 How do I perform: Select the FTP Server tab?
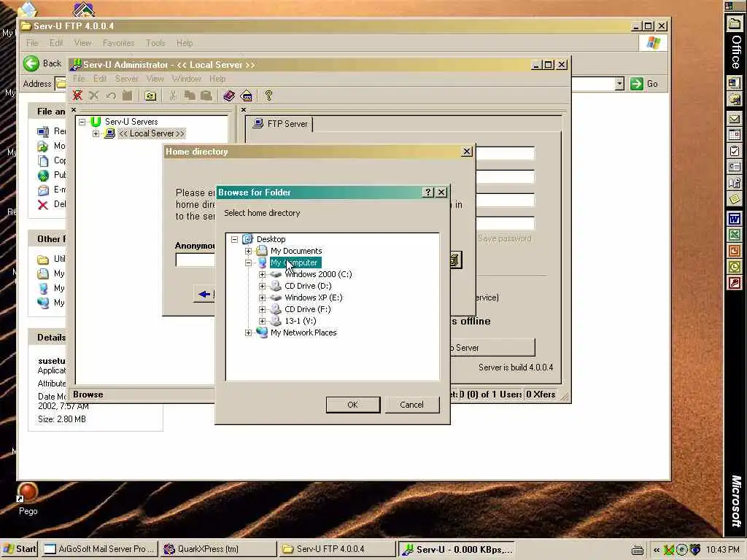coord(280,124)
